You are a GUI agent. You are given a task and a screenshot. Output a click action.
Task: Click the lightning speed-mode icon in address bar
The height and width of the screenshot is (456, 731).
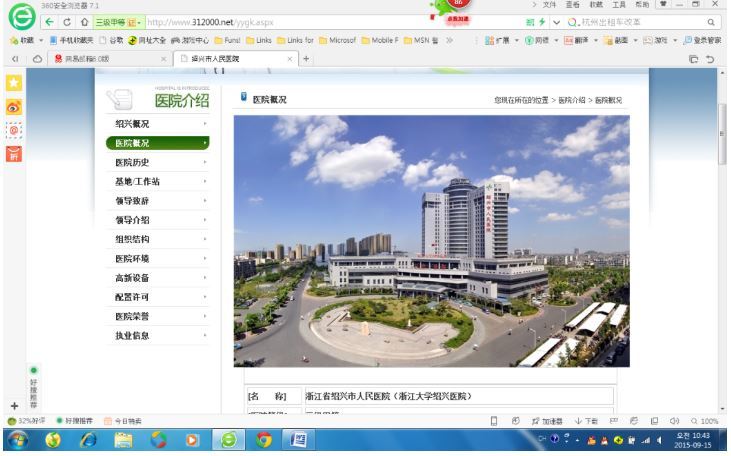[x=542, y=22]
